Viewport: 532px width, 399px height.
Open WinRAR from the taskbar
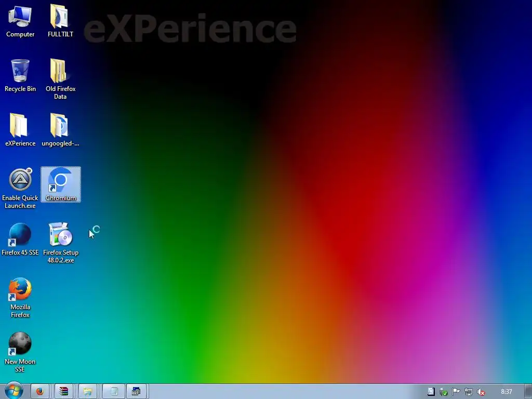[64, 392]
